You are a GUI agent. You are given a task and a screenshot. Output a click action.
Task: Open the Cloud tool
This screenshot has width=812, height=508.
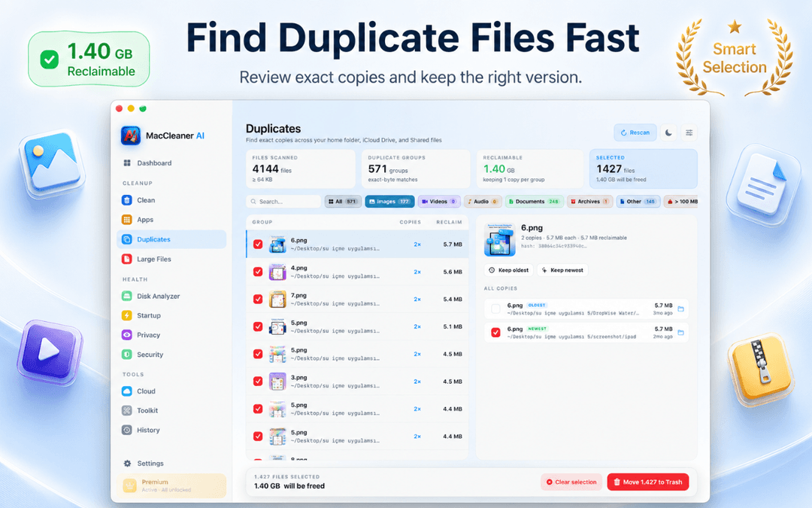coord(138,391)
